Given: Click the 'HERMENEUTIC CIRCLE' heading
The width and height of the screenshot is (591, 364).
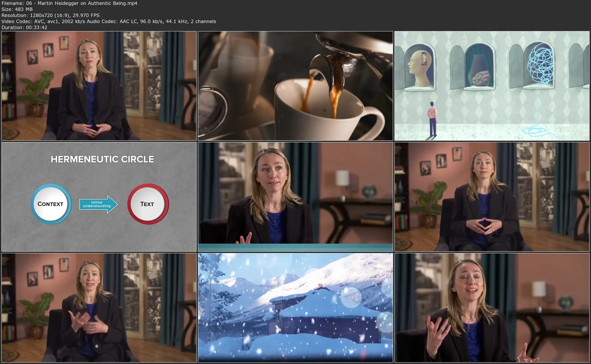Looking at the screenshot, I should tap(102, 159).
